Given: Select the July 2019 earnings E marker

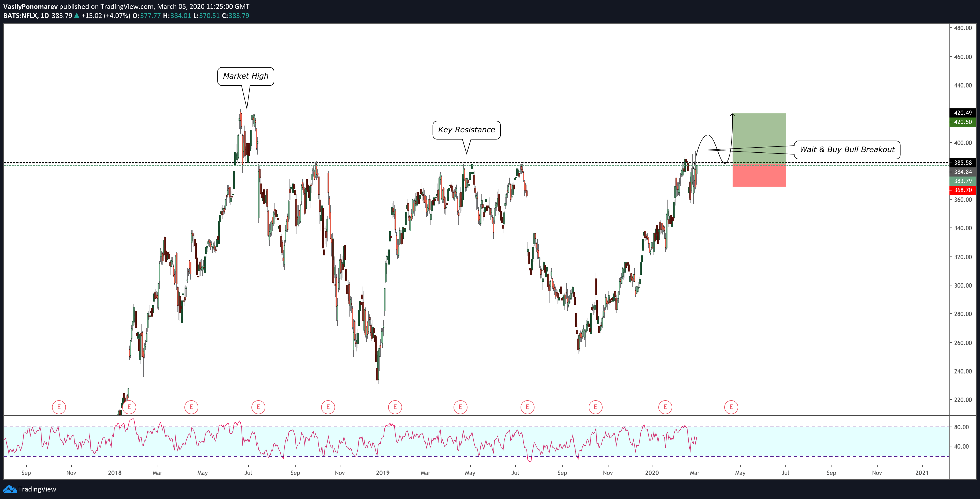Looking at the screenshot, I should pyautogui.click(x=527, y=407).
